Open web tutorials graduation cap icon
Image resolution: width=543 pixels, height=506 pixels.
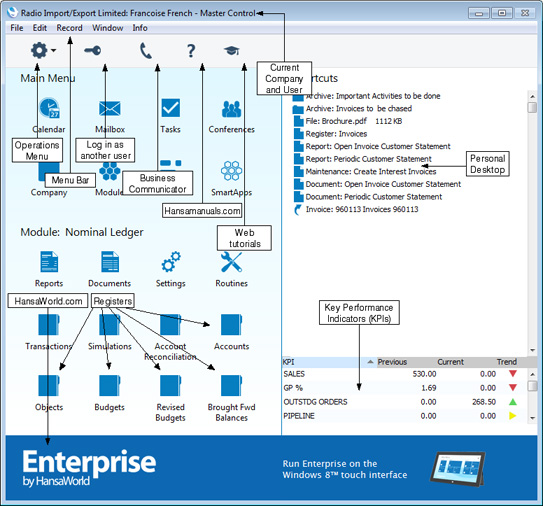232,51
